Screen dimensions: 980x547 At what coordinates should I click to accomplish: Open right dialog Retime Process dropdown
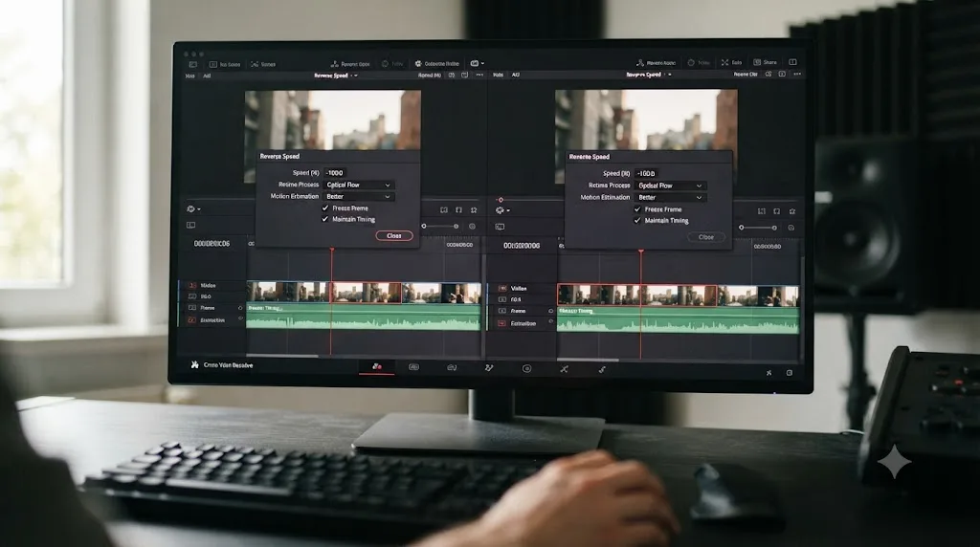[x=670, y=186]
